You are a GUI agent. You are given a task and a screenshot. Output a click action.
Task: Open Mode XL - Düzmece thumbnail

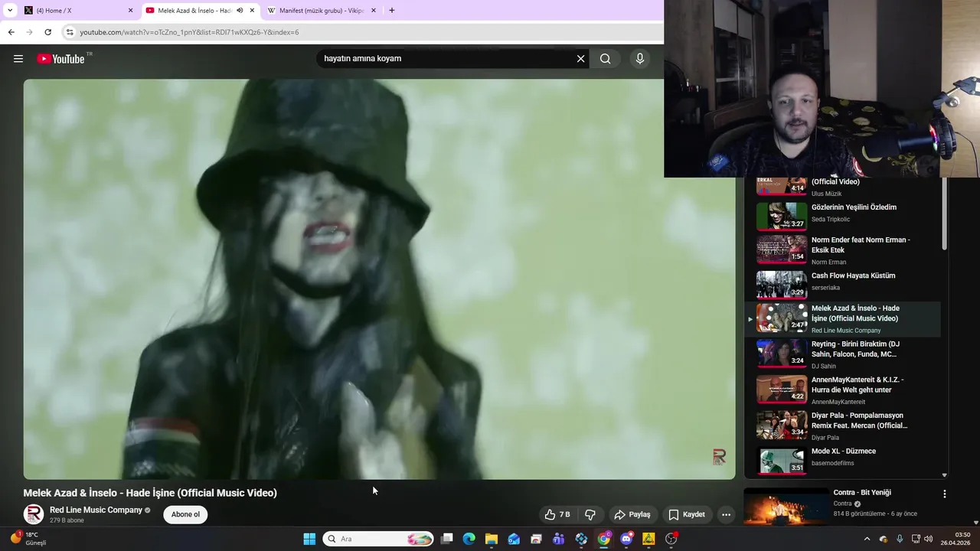[x=782, y=460]
